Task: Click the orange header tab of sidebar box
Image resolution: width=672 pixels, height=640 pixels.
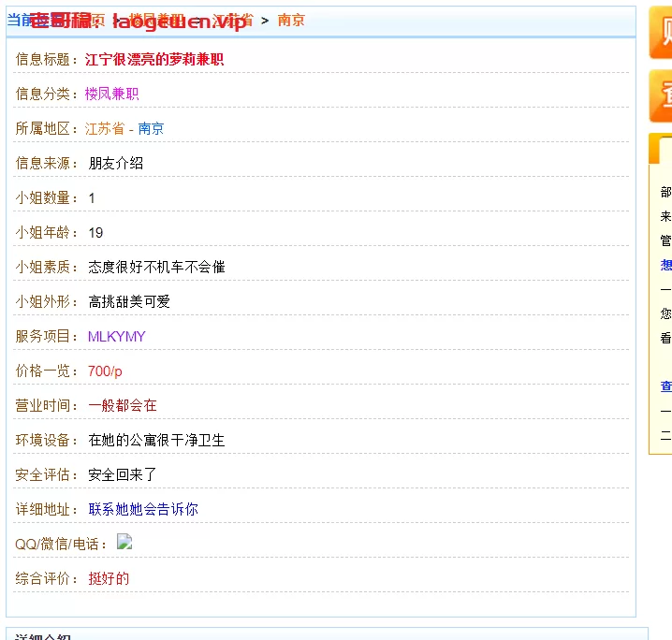Action: [x=663, y=150]
